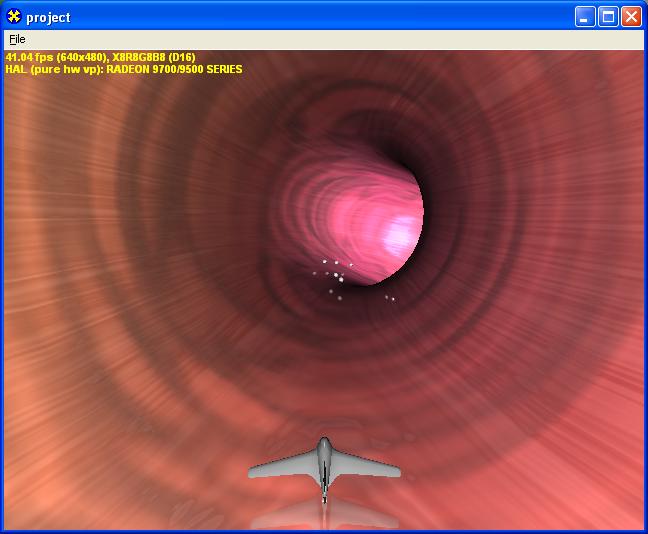648x534 pixels.
Task: Click 'RADEON 9700/9500 SERIES' device text
Action: tap(174, 69)
